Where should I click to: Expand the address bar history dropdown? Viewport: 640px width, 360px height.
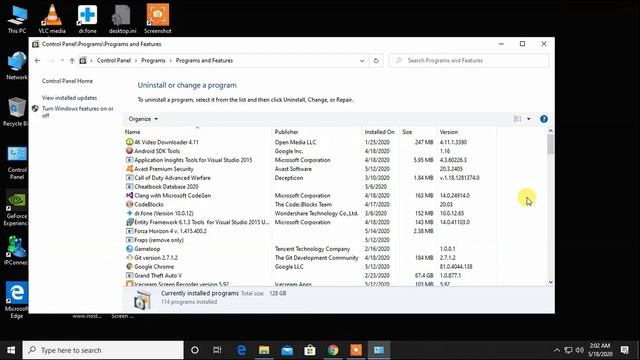pos(362,60)
